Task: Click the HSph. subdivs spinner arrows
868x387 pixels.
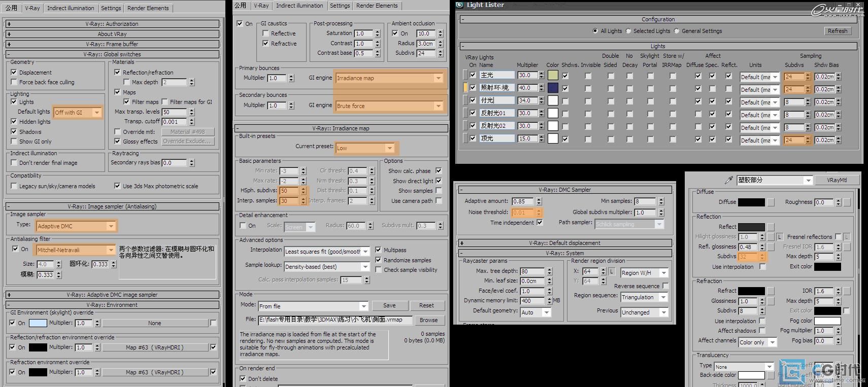Action: 304,191
